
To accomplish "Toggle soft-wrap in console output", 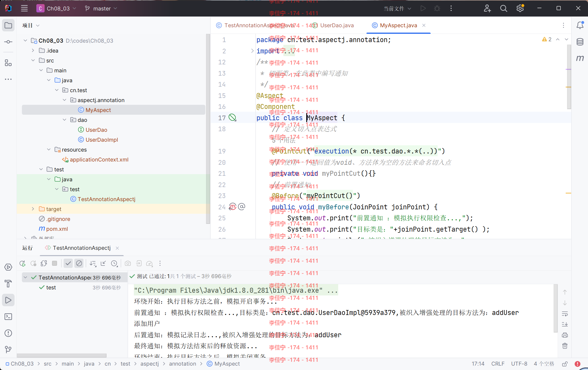I will [565, 314].
